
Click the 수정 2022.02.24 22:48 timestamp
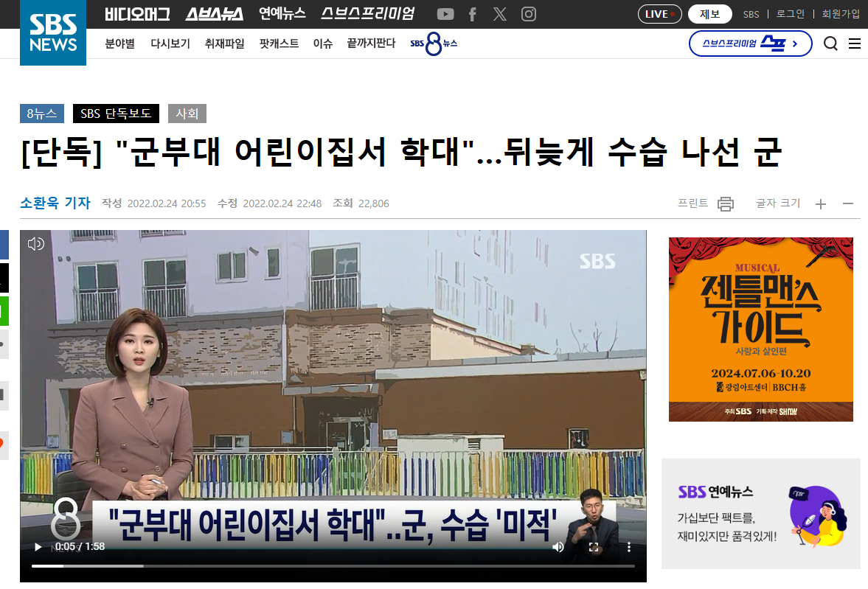point(270,203)
